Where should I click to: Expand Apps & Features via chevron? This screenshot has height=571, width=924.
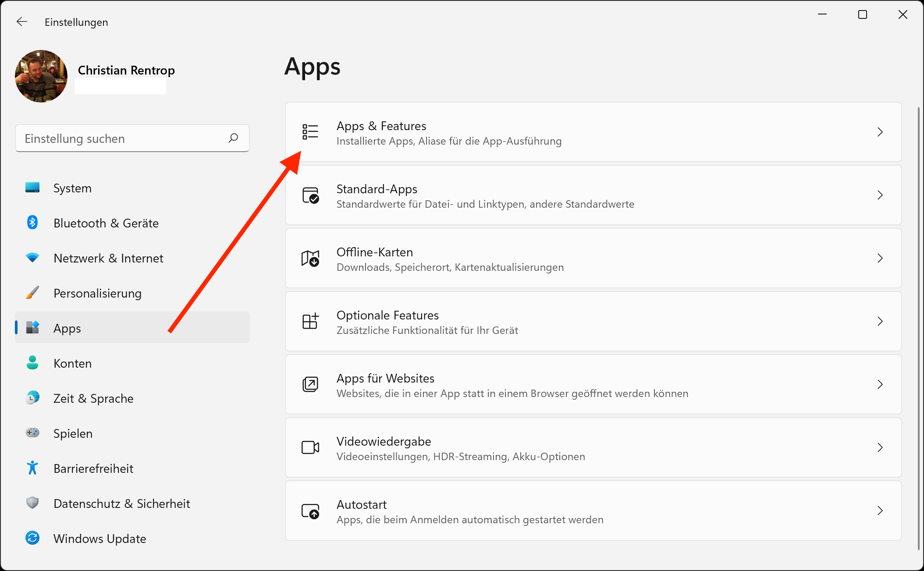880,132
